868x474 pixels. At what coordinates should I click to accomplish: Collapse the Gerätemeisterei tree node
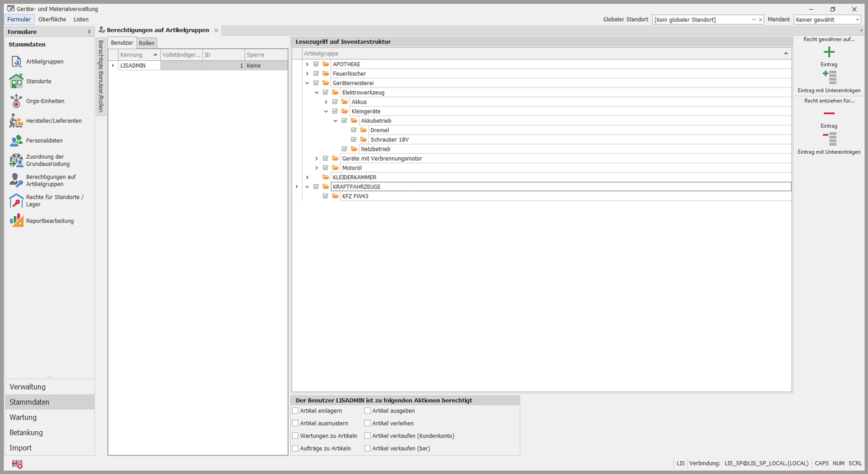tap(307, 83)
